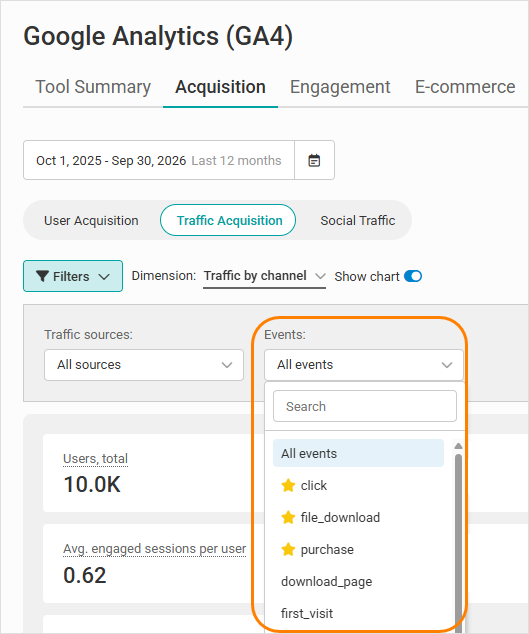Viewport: 529px width, 634px height.
Task: Open the All sources dropdown
Action: 144,365
